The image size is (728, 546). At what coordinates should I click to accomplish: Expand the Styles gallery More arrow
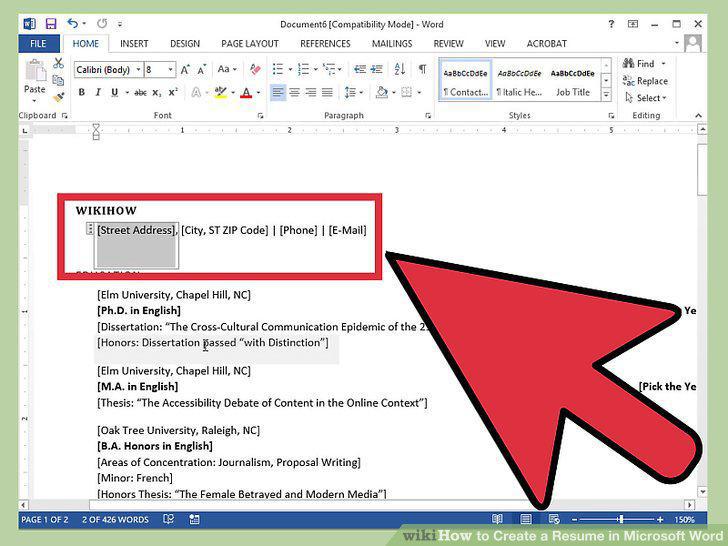pyautogui.click(x=606, y=95)
